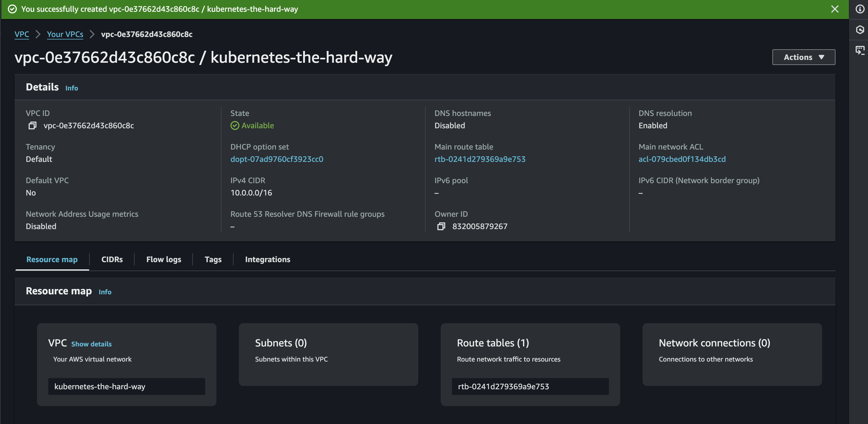This screenshot has height=424, width=868.
Task: Click the Subnets (0) card
Action: (329, 354)
